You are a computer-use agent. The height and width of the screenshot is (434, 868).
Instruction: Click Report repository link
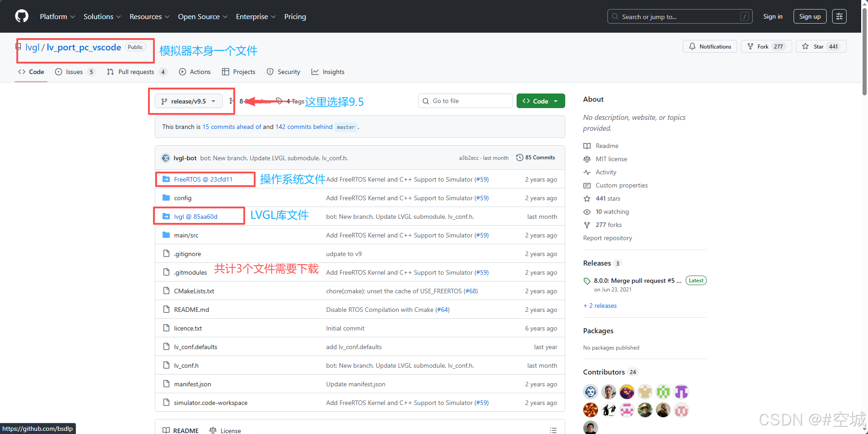[x=607, y=238]
